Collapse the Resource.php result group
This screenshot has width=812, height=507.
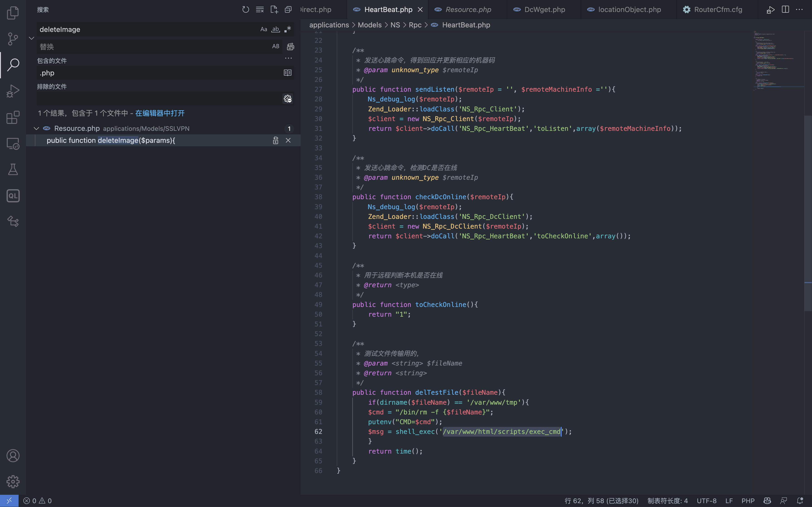click(36, 129)
